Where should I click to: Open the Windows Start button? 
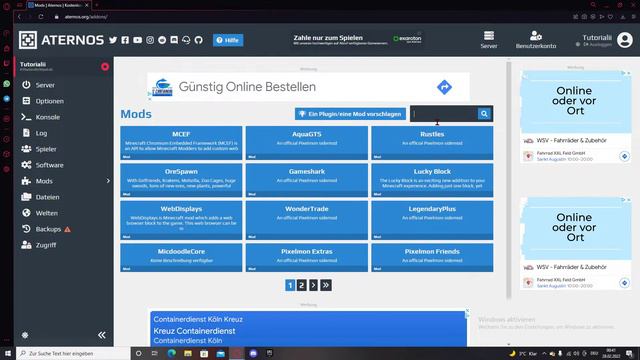tap(7, 353)
